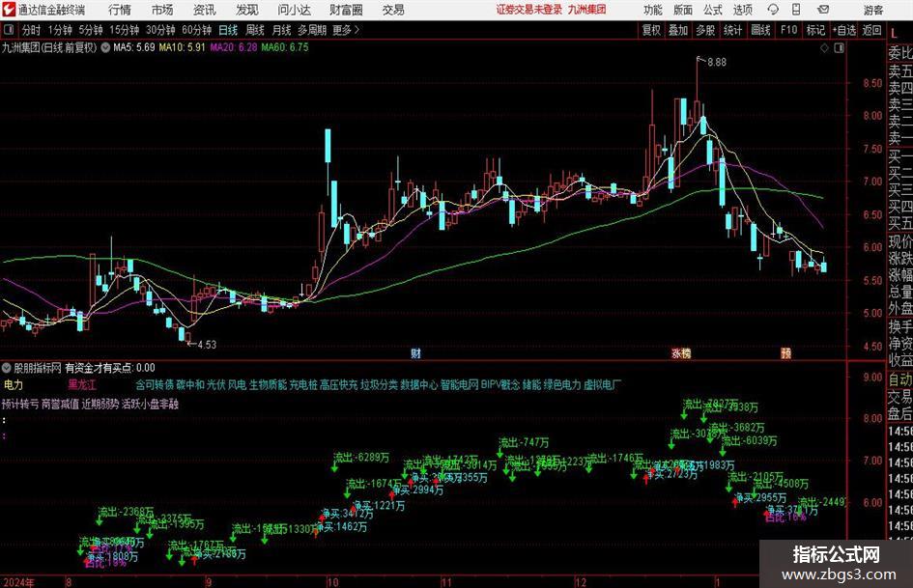Click the 通达信 red logo icon

click(9, 10)
